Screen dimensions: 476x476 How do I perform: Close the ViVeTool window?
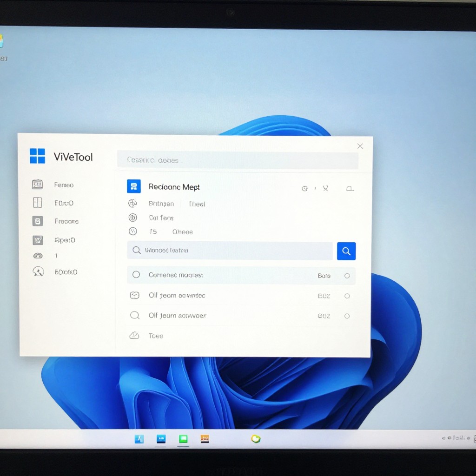[x=360, y=146]
